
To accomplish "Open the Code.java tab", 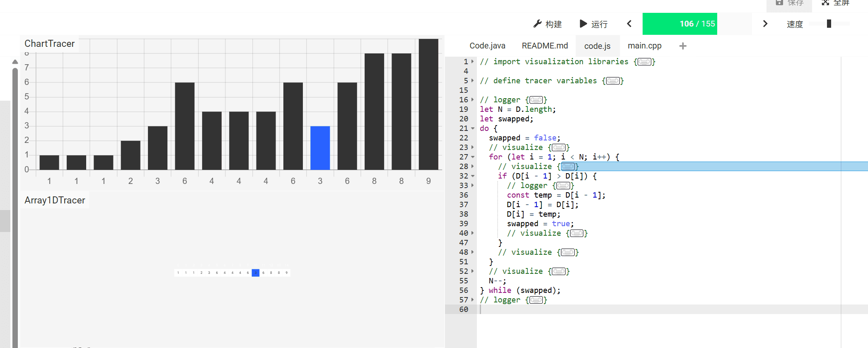I will click(x=487, y=46).
